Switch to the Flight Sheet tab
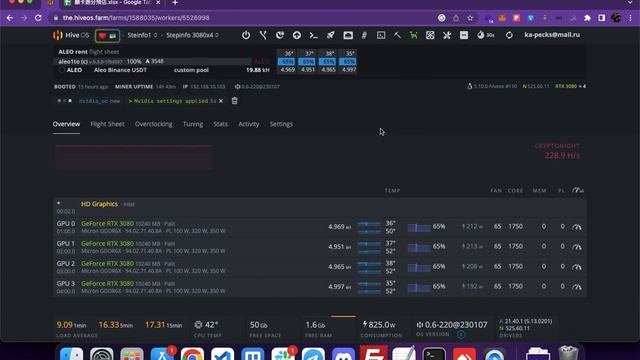The width and height of the screenshot is (640, 360). [107, 124]
